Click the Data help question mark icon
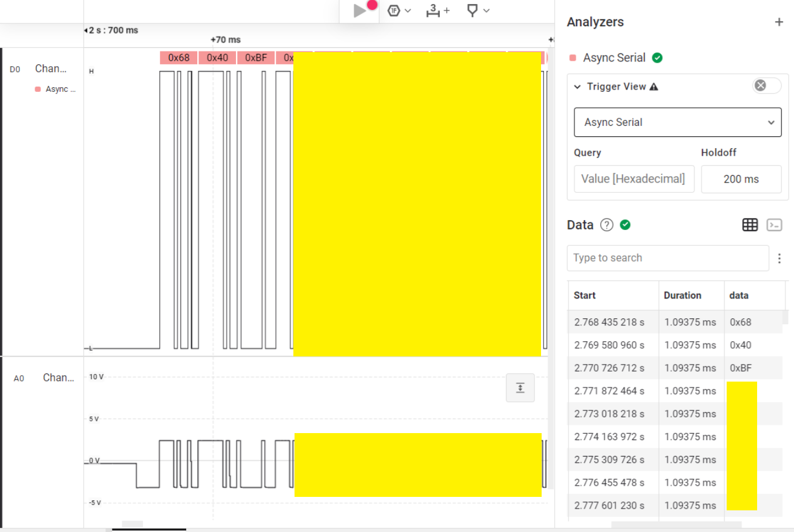Image resolution: width=794 pixels, height=532 pixels. (x=607, y=225)
